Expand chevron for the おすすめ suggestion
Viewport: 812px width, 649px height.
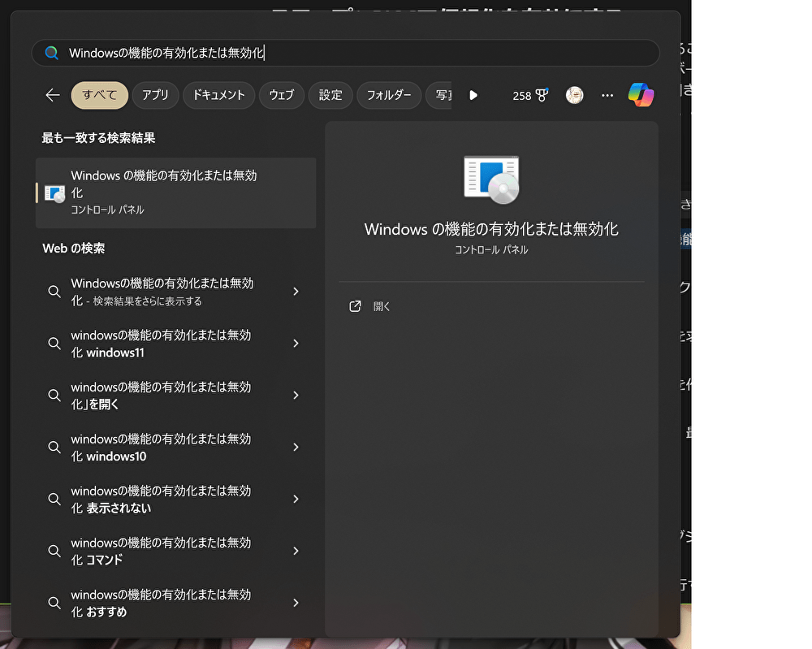pos(296,603)
